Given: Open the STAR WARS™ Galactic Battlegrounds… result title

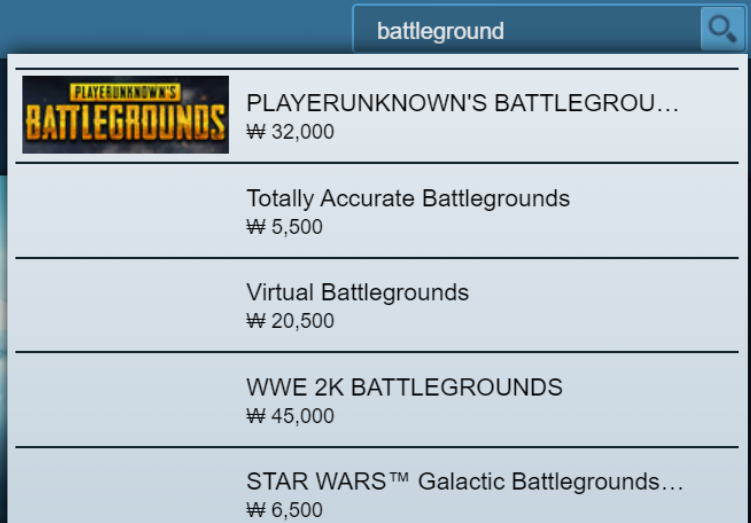Looking at the screenshot, I should (465, 481).
